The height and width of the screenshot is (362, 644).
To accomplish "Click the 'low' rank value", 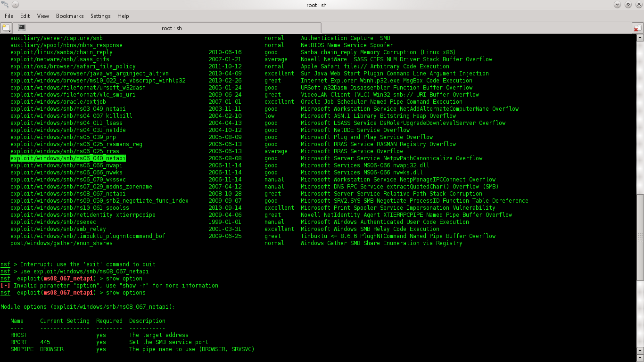I will click(269, 116).
